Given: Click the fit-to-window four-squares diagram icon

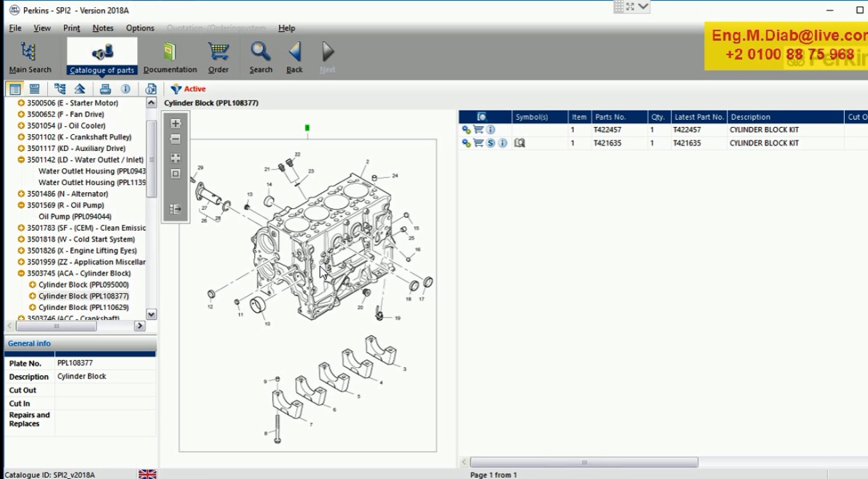Looking at the screenshot, I should (x=176, y=158).
